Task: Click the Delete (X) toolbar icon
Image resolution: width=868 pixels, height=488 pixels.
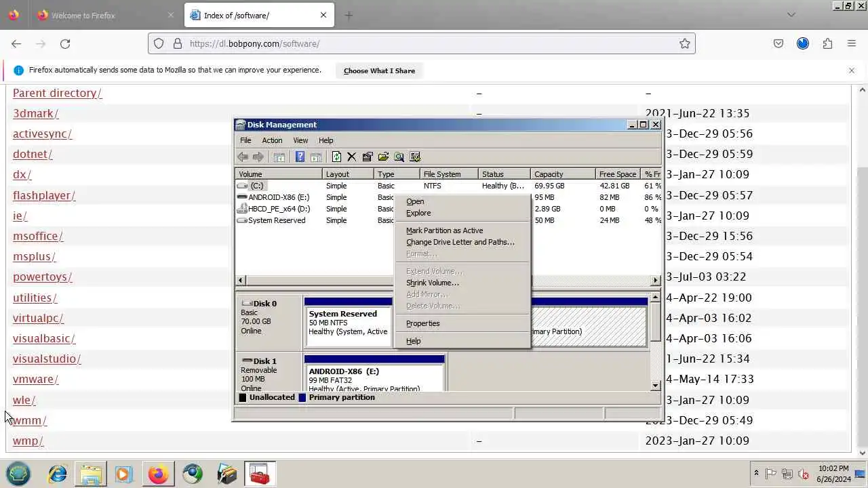Action: tap(351, 157)
